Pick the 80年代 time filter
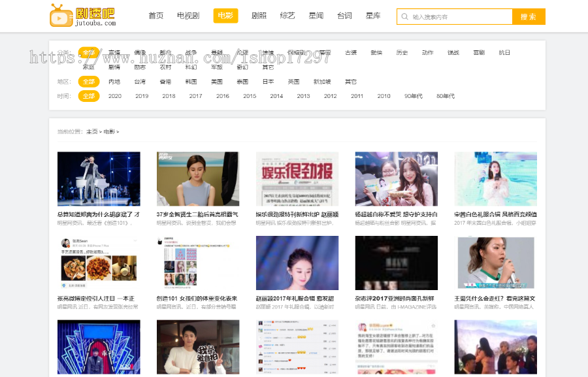 [446, 96]
